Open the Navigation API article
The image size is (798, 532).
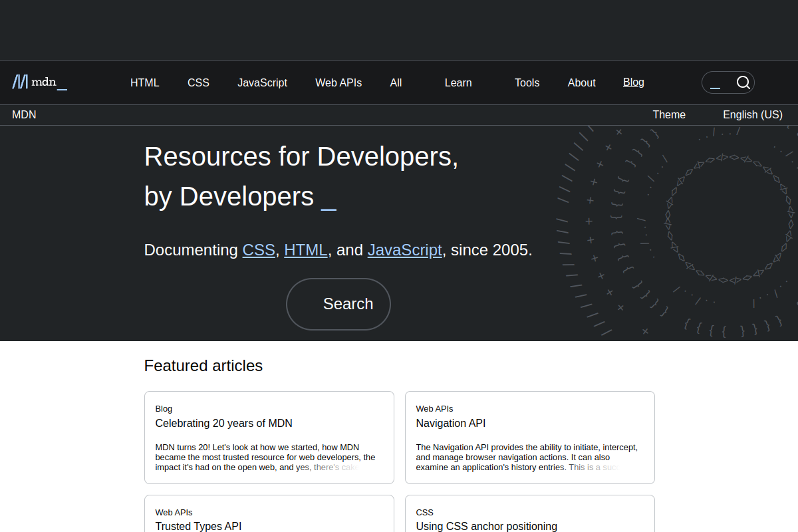[451, 423]
